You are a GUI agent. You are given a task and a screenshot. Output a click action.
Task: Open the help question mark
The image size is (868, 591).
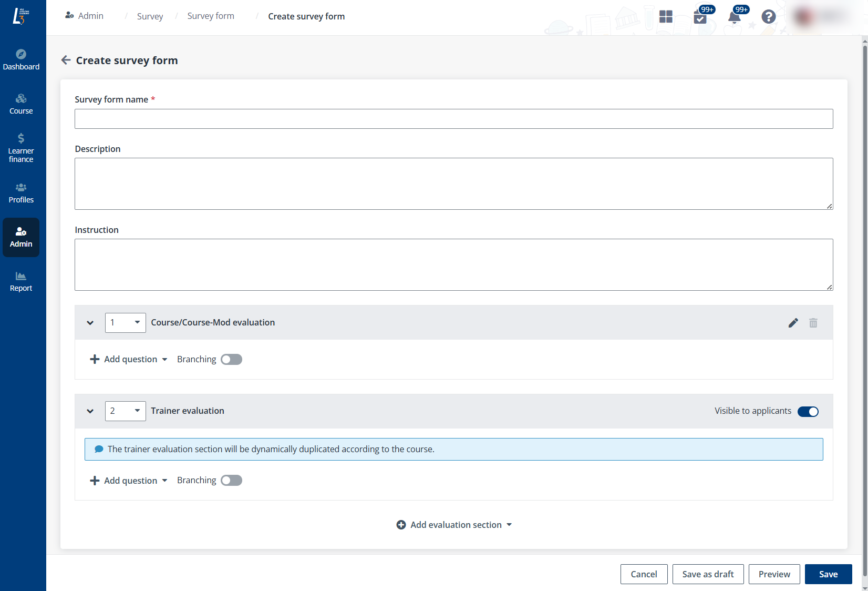tap(769, 17)
